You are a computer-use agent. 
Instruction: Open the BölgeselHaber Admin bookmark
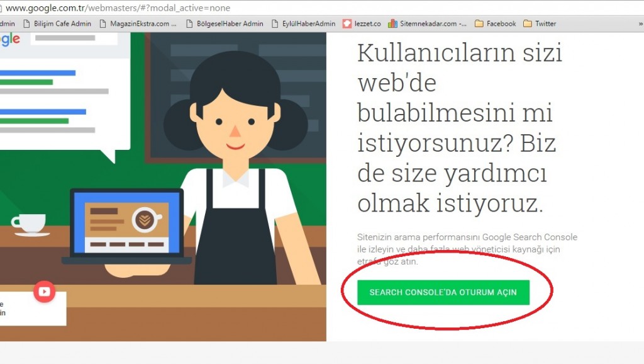pyautogui.click(x=225, y=24)
